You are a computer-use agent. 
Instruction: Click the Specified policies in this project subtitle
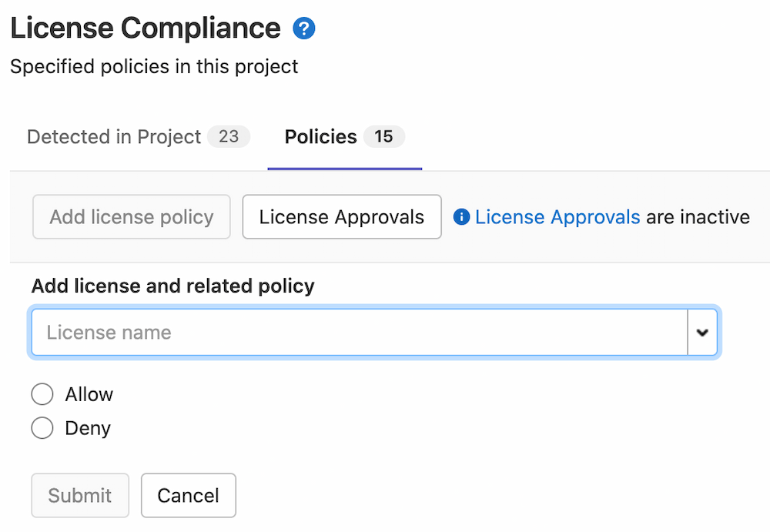coord(152,66)
